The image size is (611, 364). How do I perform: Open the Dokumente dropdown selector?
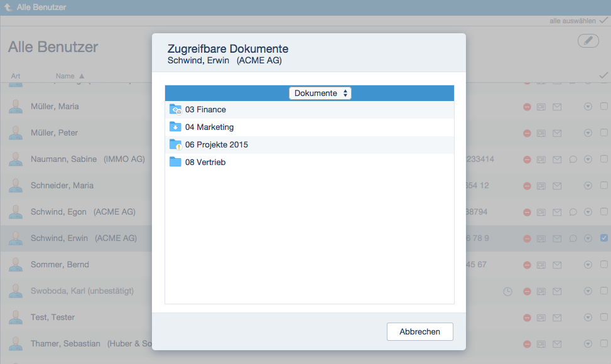click(x=320, y=93)
